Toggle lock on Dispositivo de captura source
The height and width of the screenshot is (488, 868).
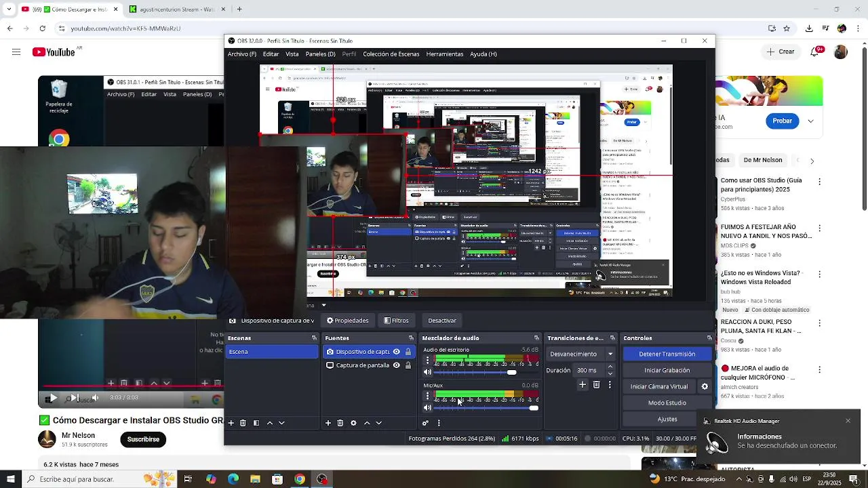point(408,352)
